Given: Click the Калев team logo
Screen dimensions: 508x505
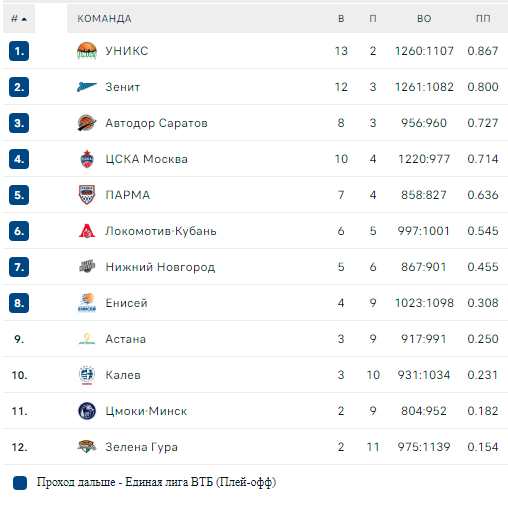Looking at the screenshot, I should (x=87, y=375).
